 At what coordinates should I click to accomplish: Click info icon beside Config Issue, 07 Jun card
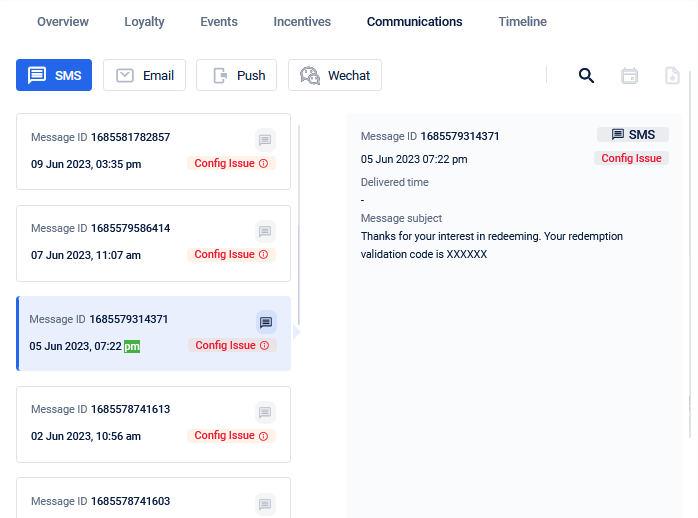[x=264, y=255]
